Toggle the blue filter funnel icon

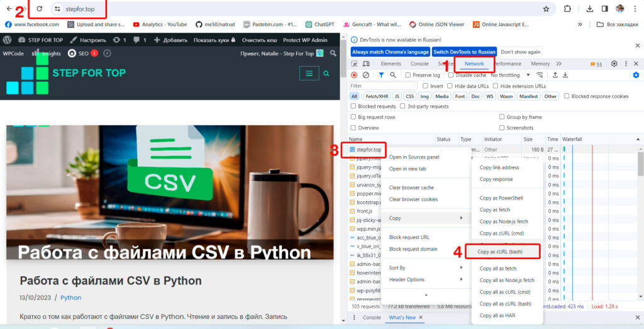click(x=381, y=75)
